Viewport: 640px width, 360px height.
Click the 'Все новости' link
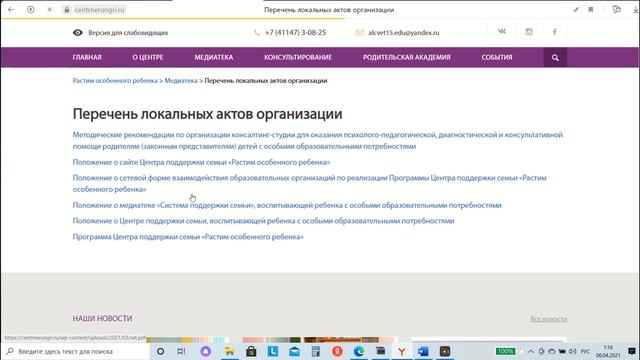549,319
